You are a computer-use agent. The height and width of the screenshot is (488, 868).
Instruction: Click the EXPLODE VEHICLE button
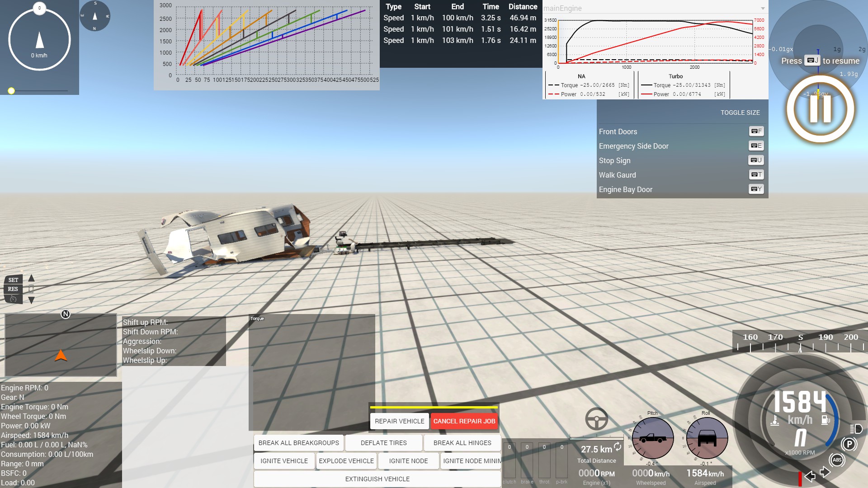coord(346,461)
